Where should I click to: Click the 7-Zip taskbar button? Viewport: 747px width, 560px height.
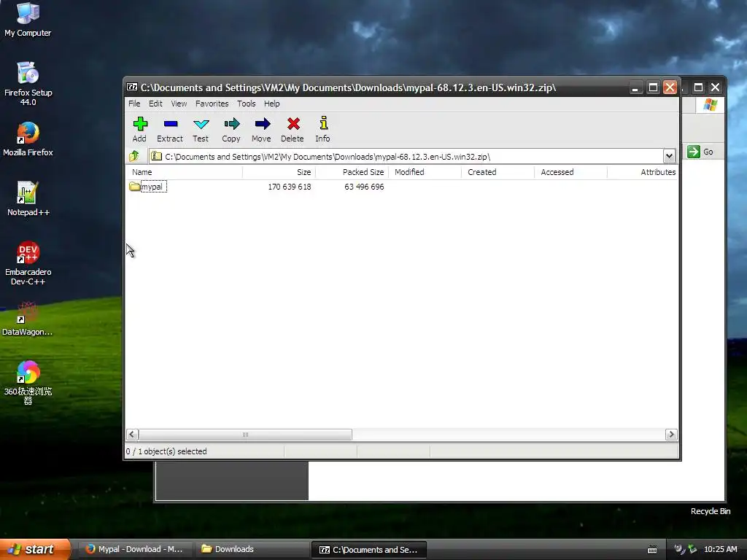tap(368, 550)
